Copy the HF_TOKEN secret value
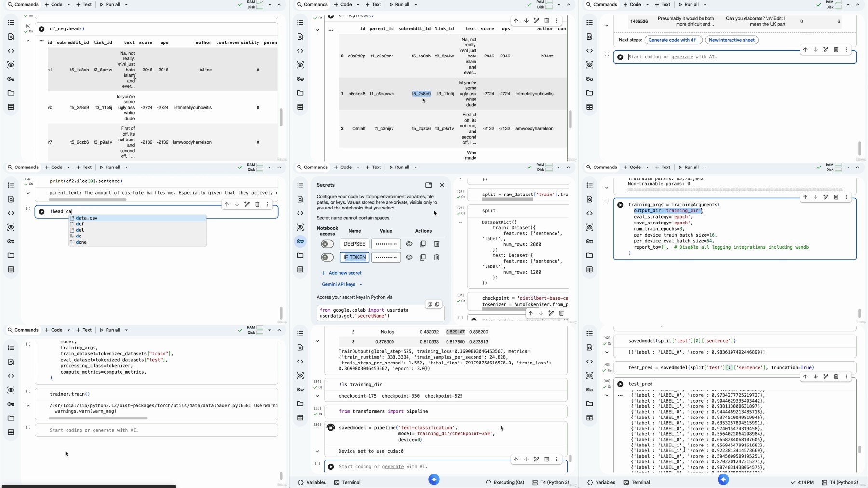The width and height of the screenshot is (868, 488). pyautogui.click(x=423, y=257)
